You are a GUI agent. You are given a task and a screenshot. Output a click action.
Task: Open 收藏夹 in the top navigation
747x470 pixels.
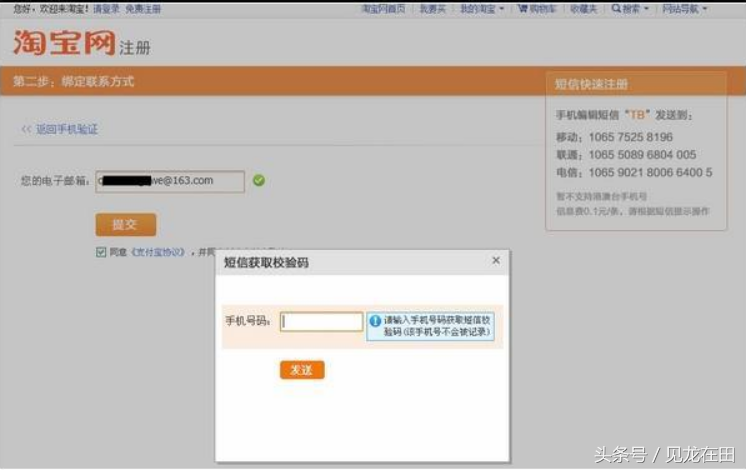pos(584,9)
